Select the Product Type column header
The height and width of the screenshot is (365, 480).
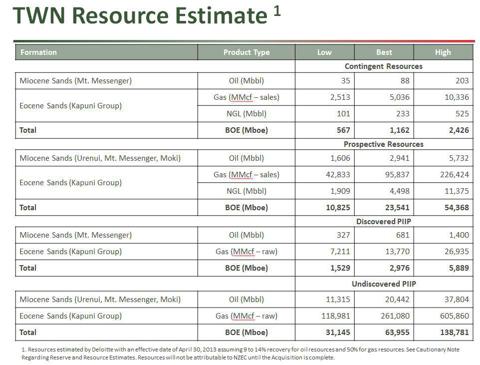(246, 52)
